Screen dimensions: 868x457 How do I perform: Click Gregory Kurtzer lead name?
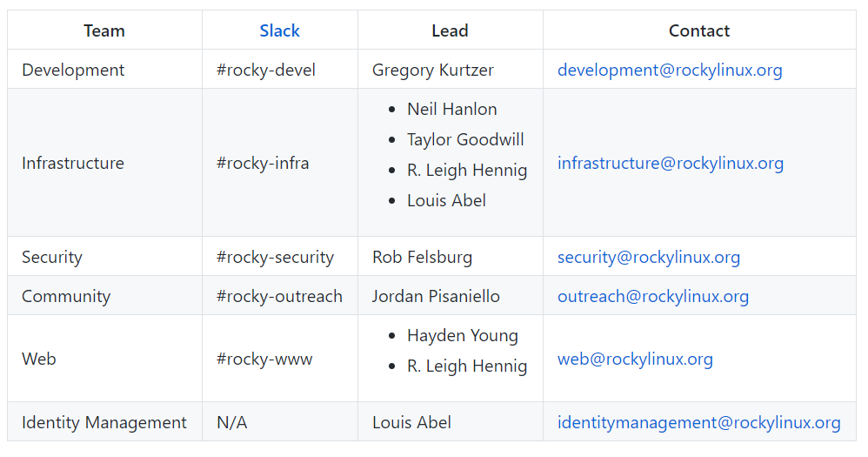tap(433, 70)
